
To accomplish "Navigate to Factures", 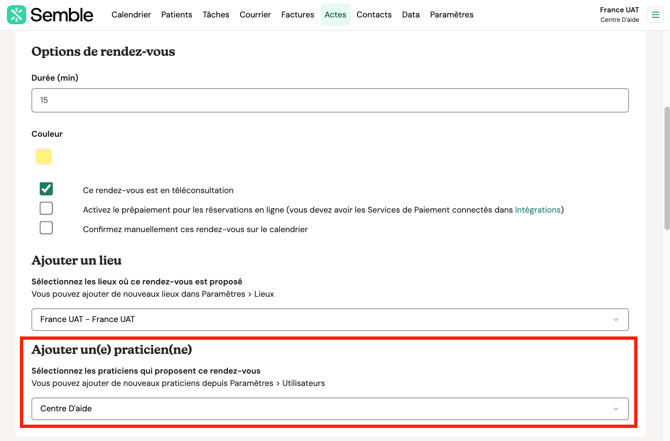I will (297, 15).
